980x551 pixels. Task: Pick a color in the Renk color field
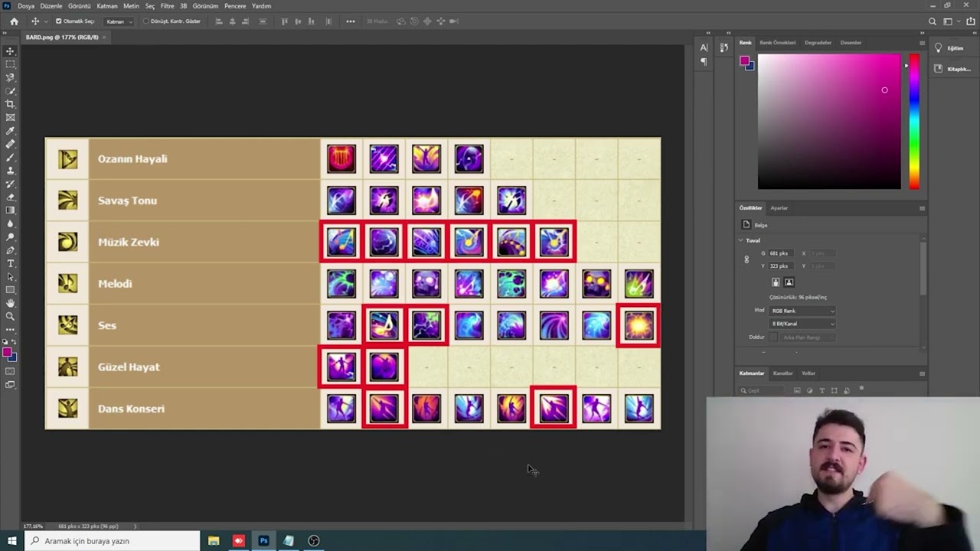[x=829, y=121]
